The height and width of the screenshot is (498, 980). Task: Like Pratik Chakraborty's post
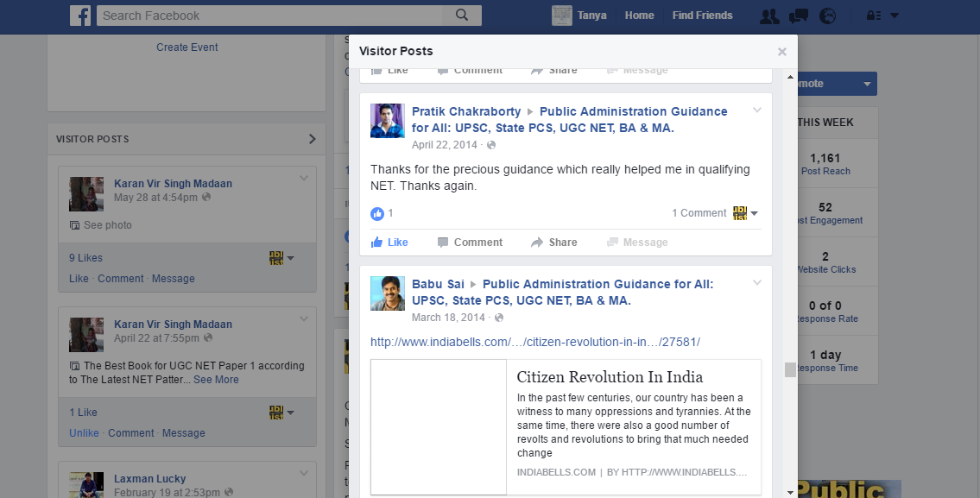[x=389, y=243]
